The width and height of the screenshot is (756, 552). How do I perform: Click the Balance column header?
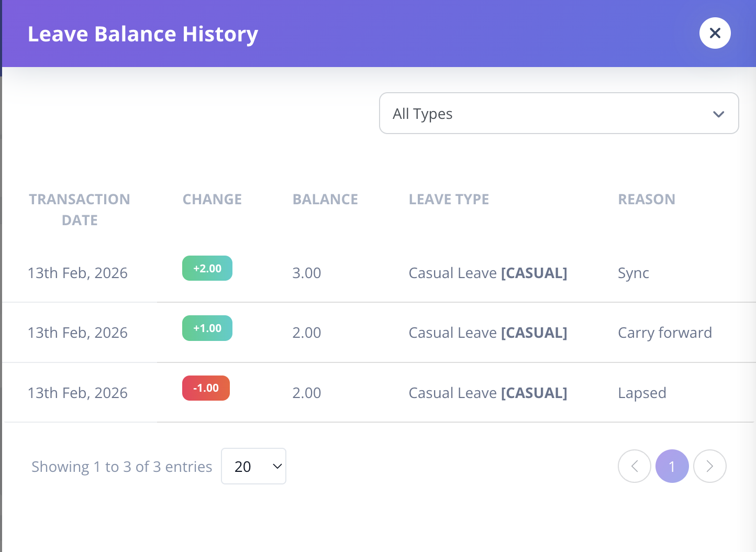point(325,199)
